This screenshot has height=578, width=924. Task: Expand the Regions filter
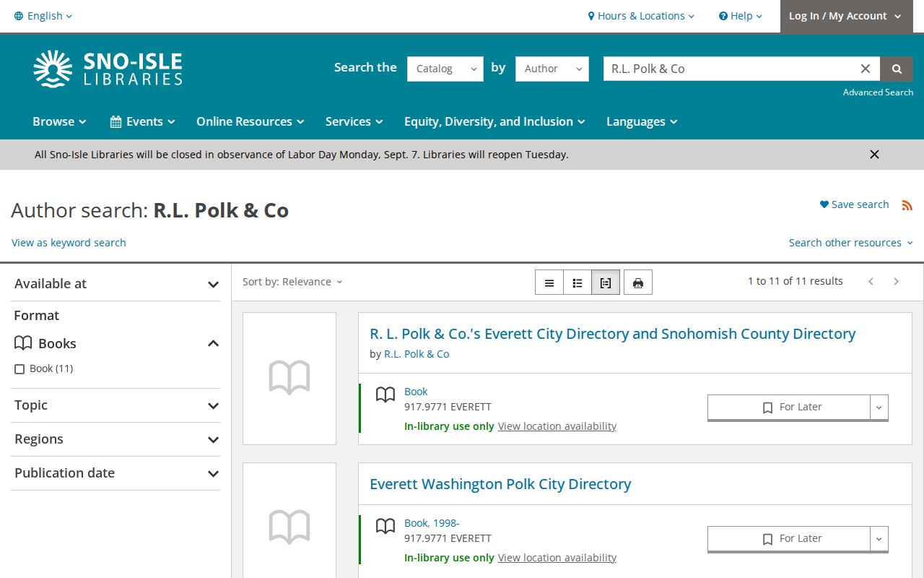(x=115, y=439)
